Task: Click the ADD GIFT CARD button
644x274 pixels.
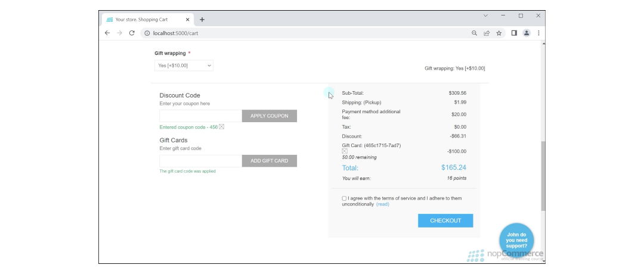Action: click(x=270, y=161)
